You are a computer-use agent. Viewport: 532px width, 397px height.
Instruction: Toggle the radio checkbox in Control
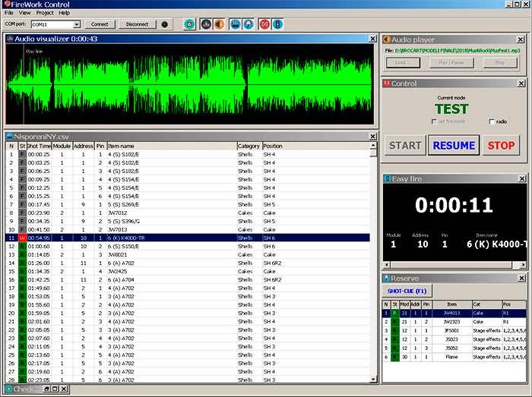(x=492, y=121)
